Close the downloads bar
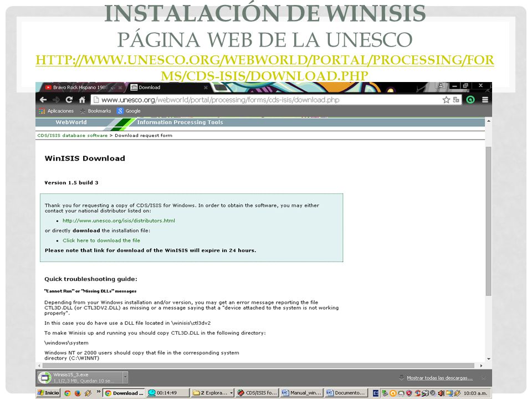This screenshot has width=532, height=399. click(484, 377)
